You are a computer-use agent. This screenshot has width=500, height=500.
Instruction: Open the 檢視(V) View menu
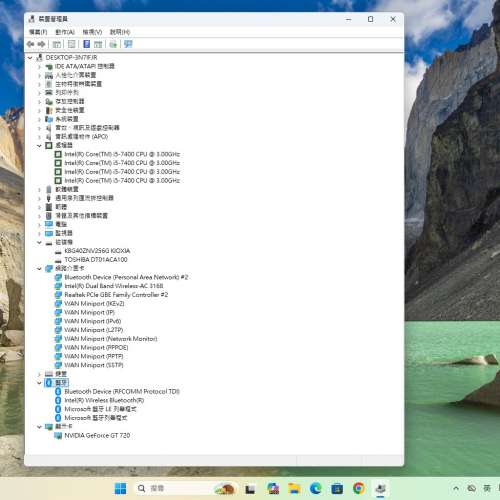pos(92,32)
